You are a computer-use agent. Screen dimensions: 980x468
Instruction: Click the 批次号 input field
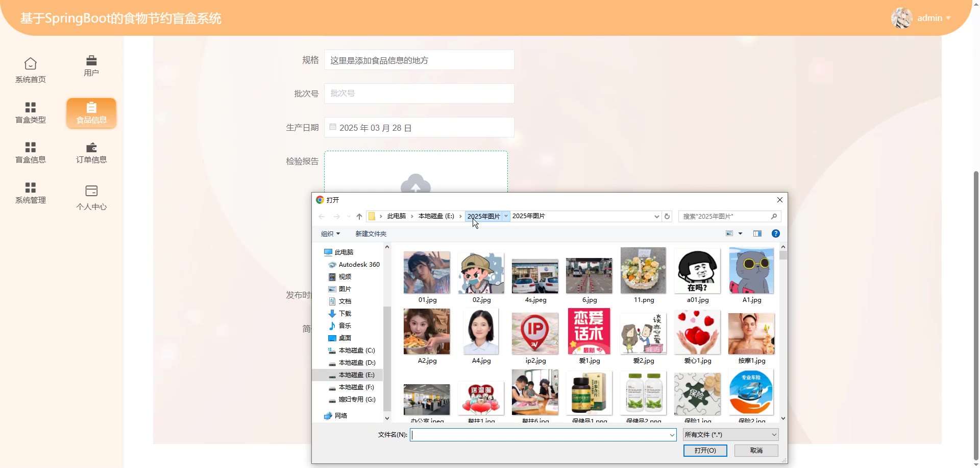419,93
